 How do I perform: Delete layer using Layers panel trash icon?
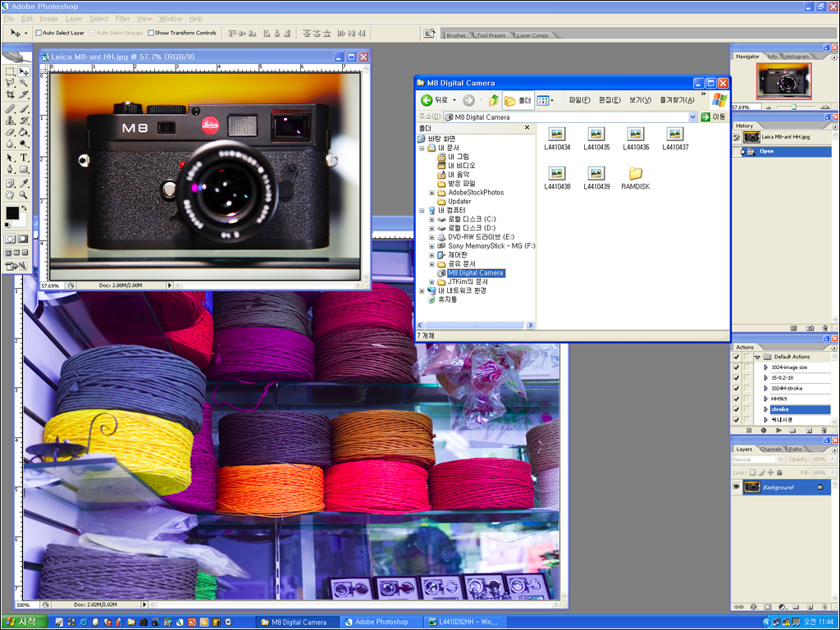[824, 607]
